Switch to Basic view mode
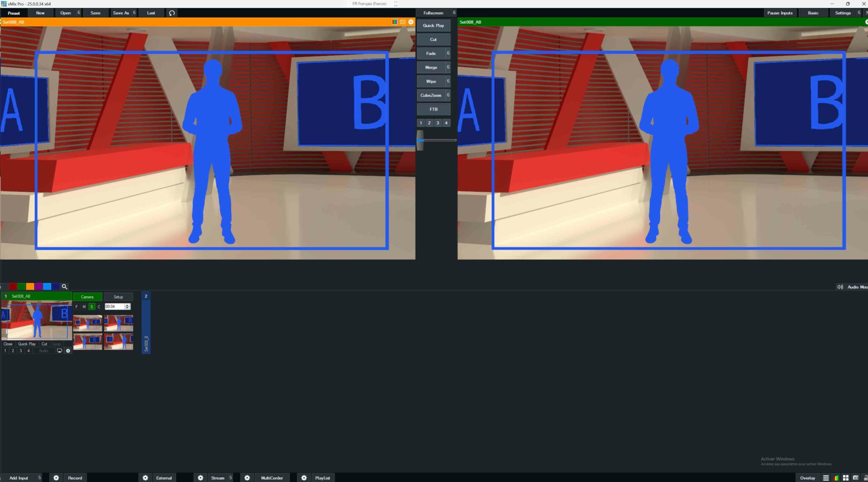This screenshot has width=868, height=482. coord(813,13)
